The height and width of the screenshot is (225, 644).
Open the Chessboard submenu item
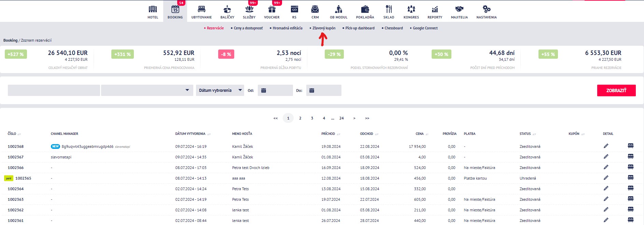tap(393, 28)
